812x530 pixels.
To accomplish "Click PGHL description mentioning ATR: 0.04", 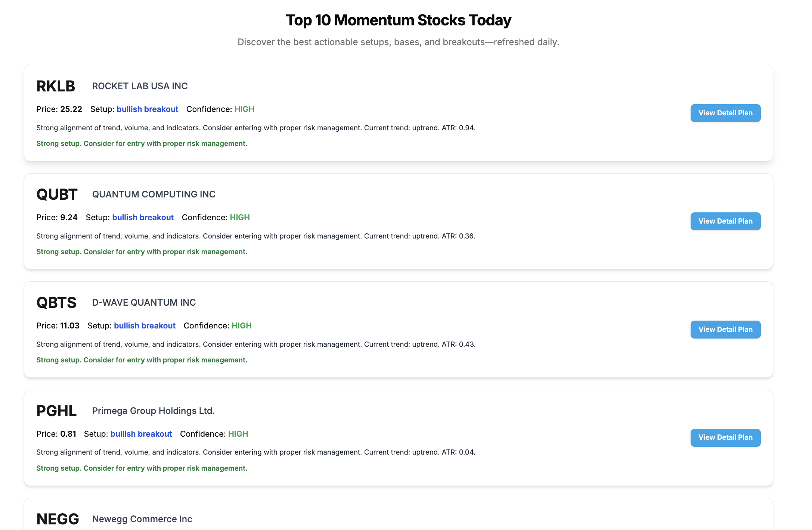I will pyautogui.click(x=256, y=452).
